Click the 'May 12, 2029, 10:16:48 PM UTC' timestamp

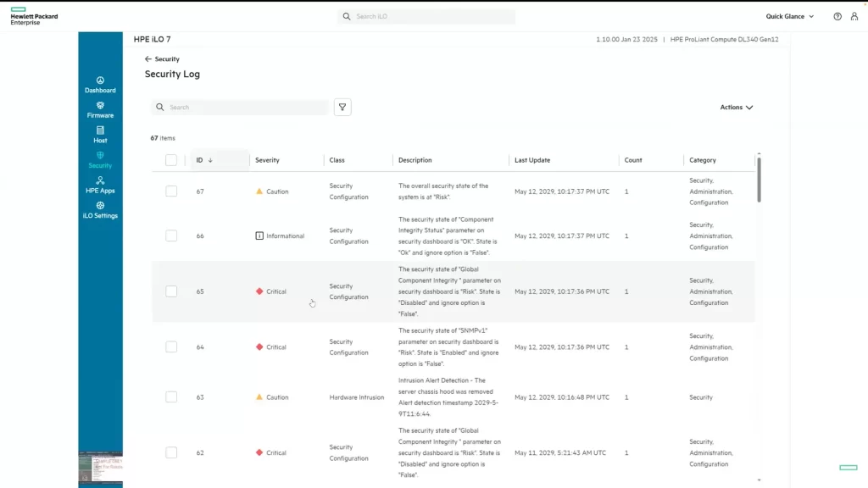pyautogui.click(x=562, y=397)
